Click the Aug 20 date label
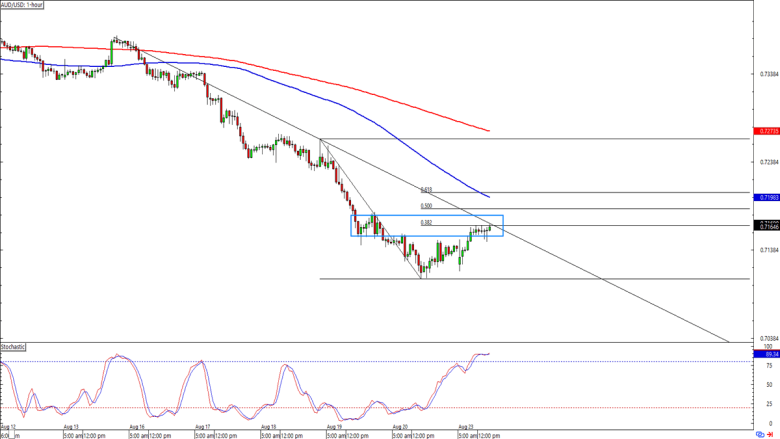 [x=400, y=427]
